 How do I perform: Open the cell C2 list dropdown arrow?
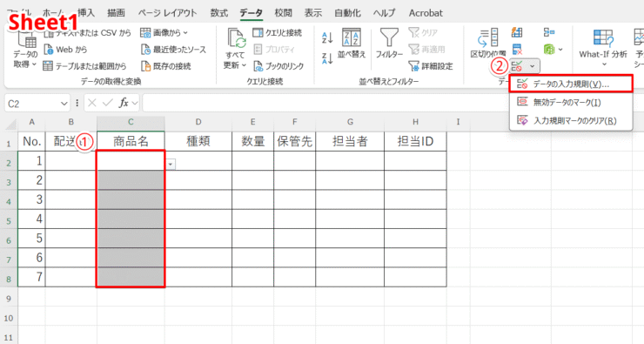171,165
